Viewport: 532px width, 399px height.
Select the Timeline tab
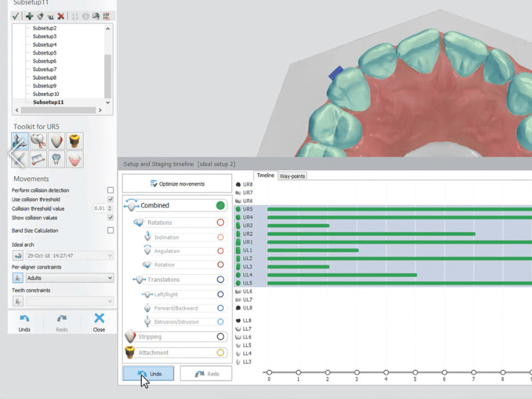(265, 175)
